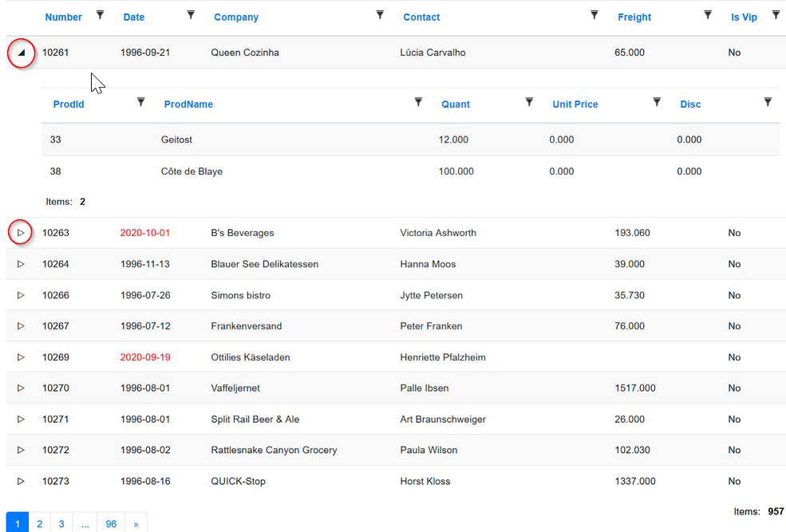
Task: Go to page 2
Action: tap(40, 523)
